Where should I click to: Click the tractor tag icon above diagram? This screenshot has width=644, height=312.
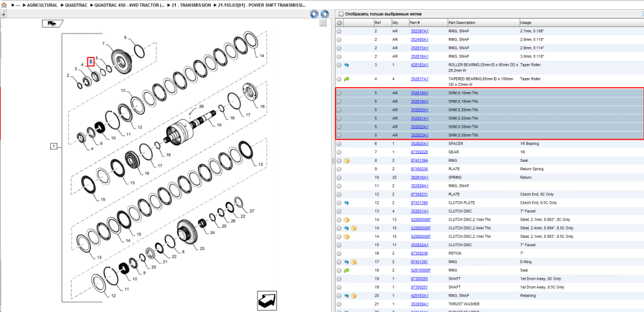[52, 23]
